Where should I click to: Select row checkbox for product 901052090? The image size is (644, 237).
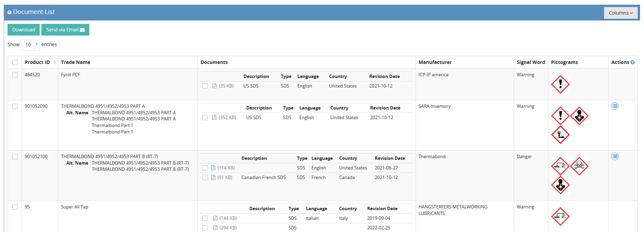coord(15,106)
